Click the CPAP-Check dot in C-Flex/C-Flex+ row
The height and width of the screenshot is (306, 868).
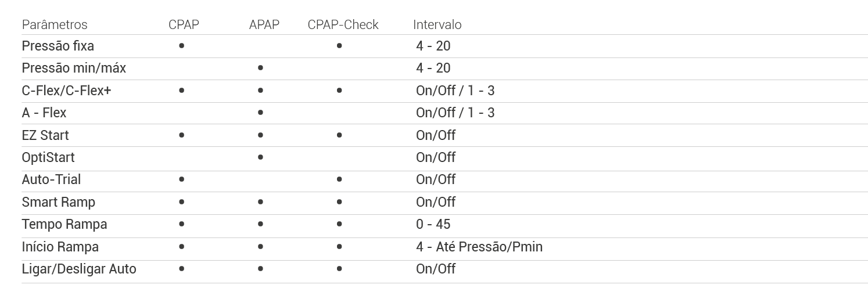[339, 91]
